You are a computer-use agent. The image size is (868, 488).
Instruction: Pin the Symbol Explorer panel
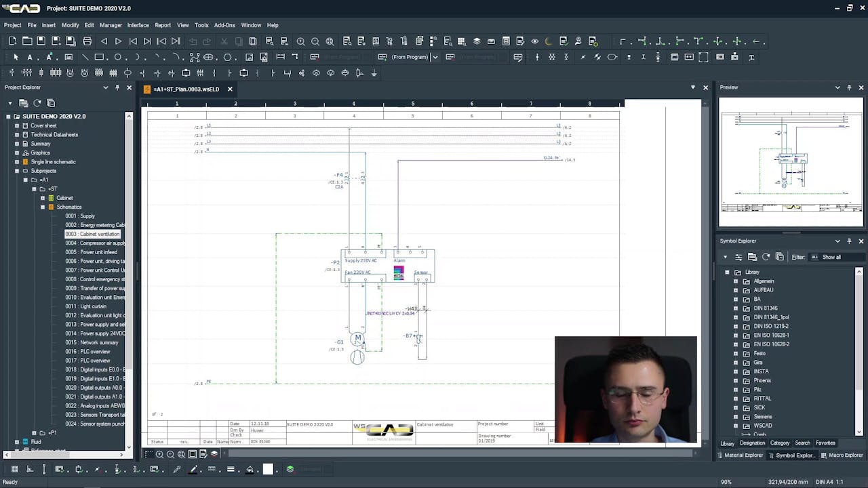tap(849, 241)
